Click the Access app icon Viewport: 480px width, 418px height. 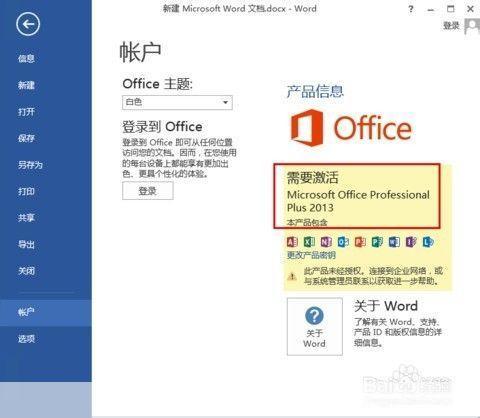(x=292, y=242)
